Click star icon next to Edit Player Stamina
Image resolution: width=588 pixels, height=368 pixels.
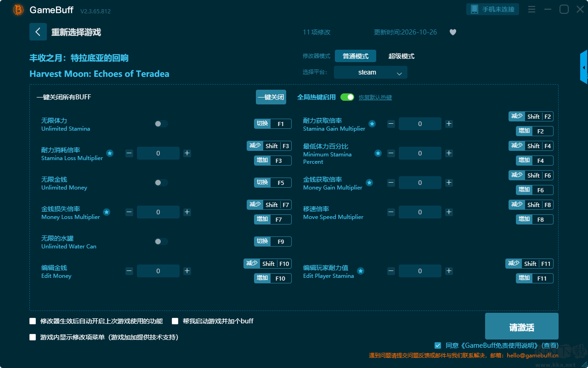click(361, 271)
